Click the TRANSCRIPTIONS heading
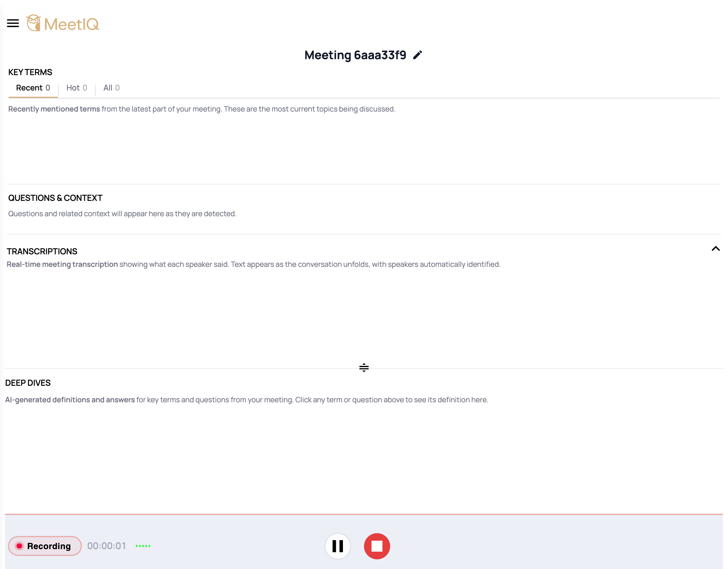The height and width of the screenshot is (569, 728). click(x=42, y=251)
